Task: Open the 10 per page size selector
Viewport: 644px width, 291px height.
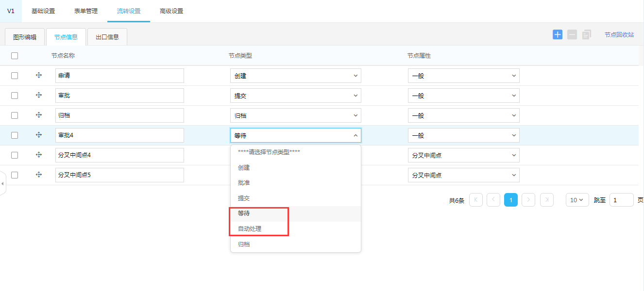Action: [x=577, y=200]
